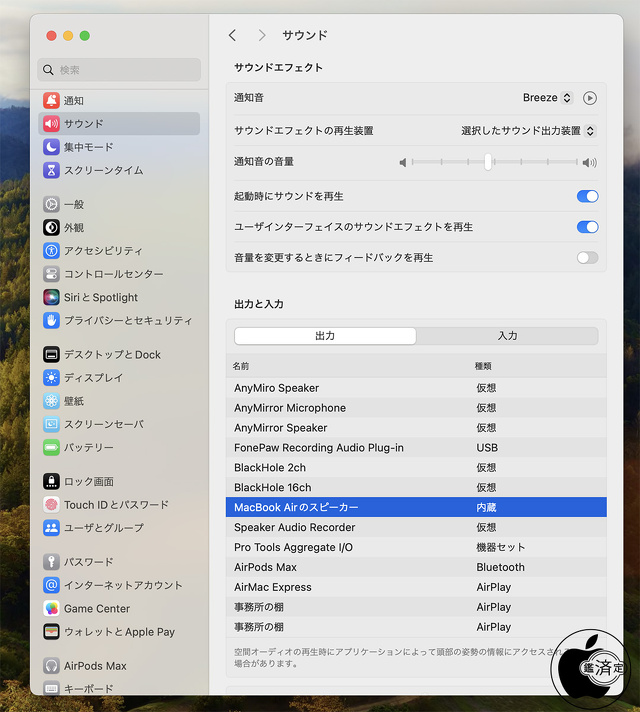
Task: Select the BlackHole 2ch output
Action: pyautogui.click(x=416, y=467)
